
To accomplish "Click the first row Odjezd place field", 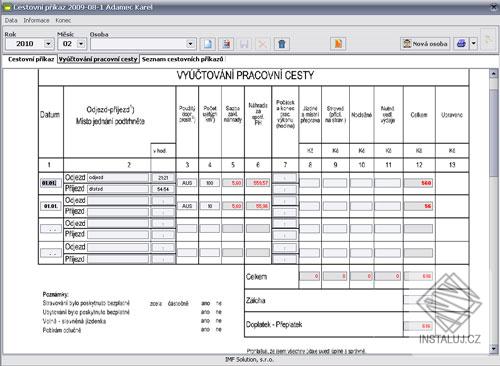I will click(x=118, y=178).
